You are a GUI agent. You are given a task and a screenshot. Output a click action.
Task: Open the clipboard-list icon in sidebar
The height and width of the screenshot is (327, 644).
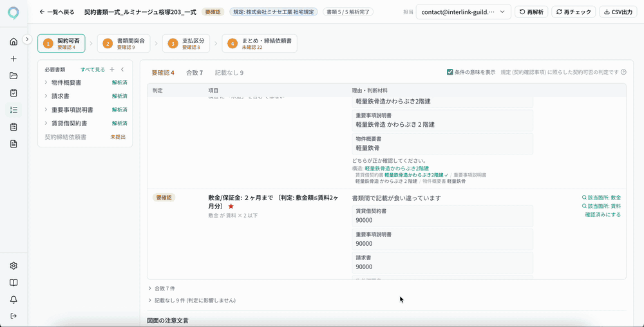click(14, 127)
